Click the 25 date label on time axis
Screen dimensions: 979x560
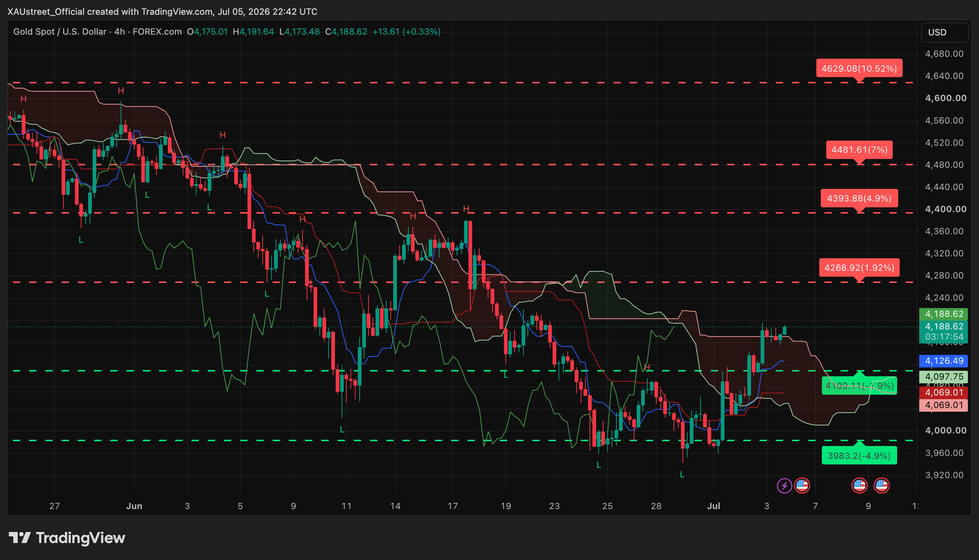608,506
